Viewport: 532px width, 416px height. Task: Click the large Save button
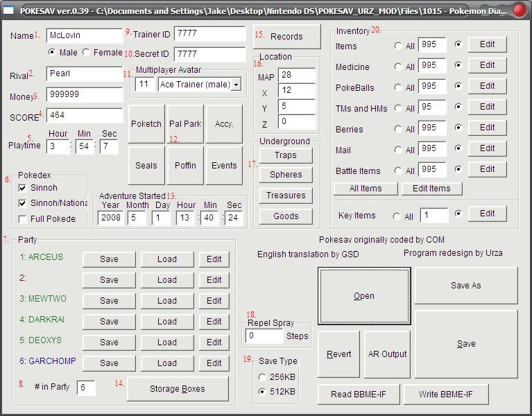466,344
